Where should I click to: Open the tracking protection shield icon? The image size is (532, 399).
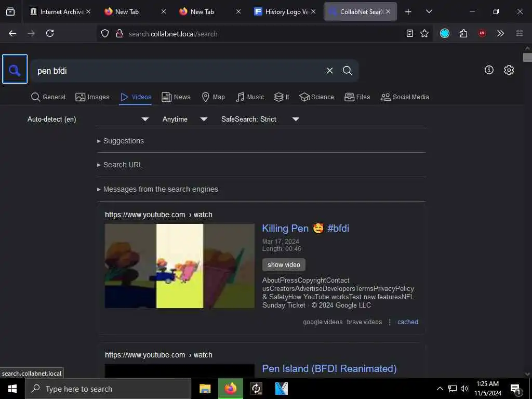(105, 33)
